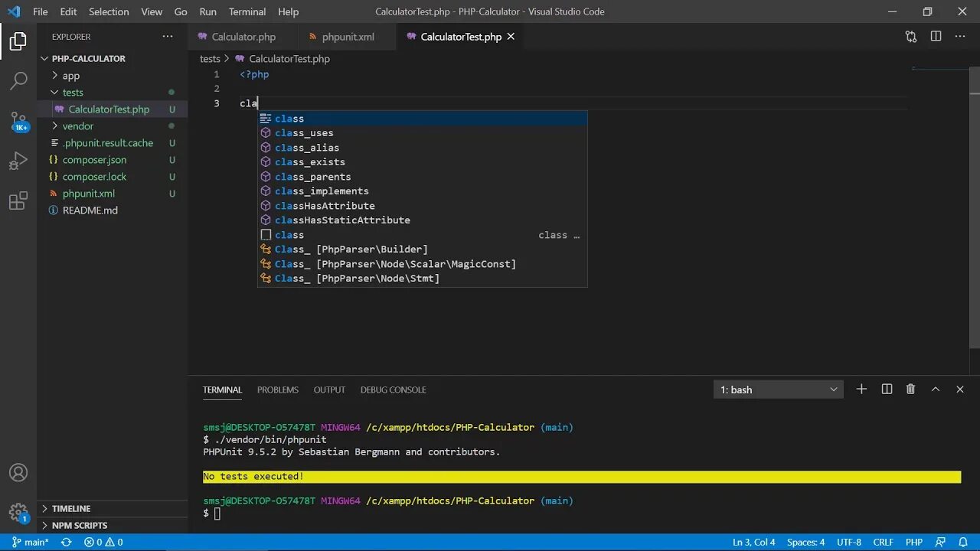Expand the vendor folder
The width and height of the screenshot is (980, 551).
(78, 126)
